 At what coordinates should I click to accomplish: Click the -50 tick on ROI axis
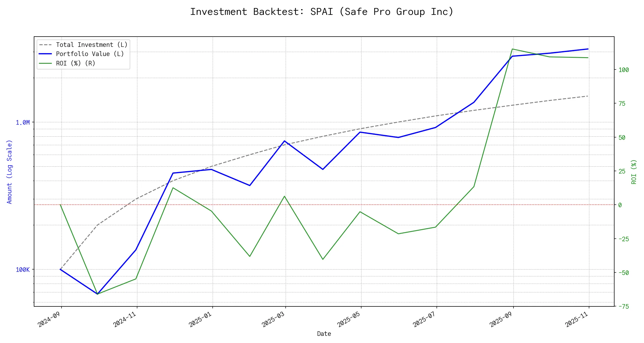(x=623, y=273)
